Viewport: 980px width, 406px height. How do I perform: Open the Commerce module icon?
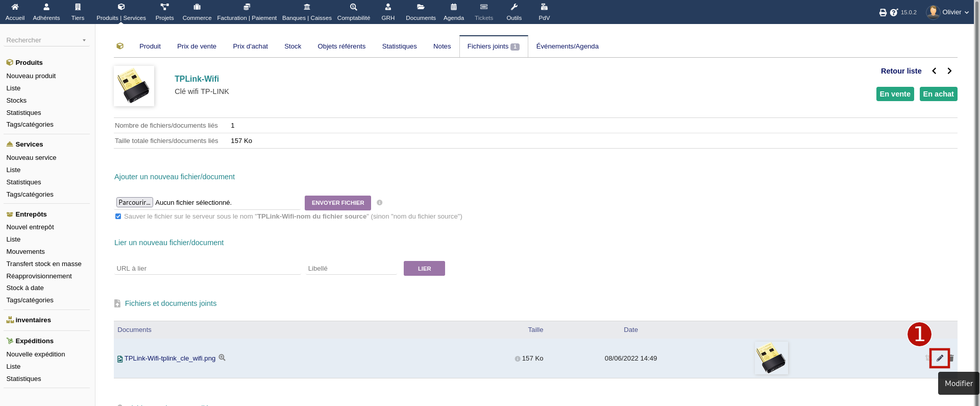click(x=197, y=7)
